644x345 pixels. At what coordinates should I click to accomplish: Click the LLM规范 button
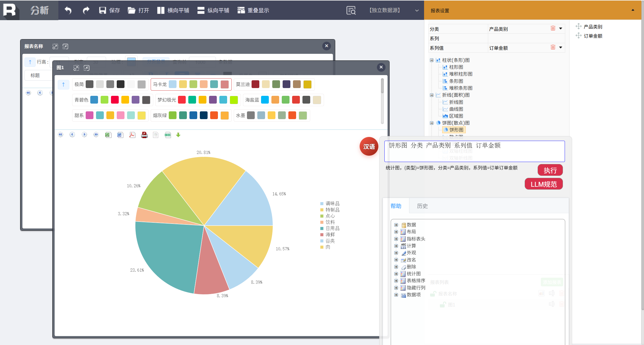click(543, 184)
